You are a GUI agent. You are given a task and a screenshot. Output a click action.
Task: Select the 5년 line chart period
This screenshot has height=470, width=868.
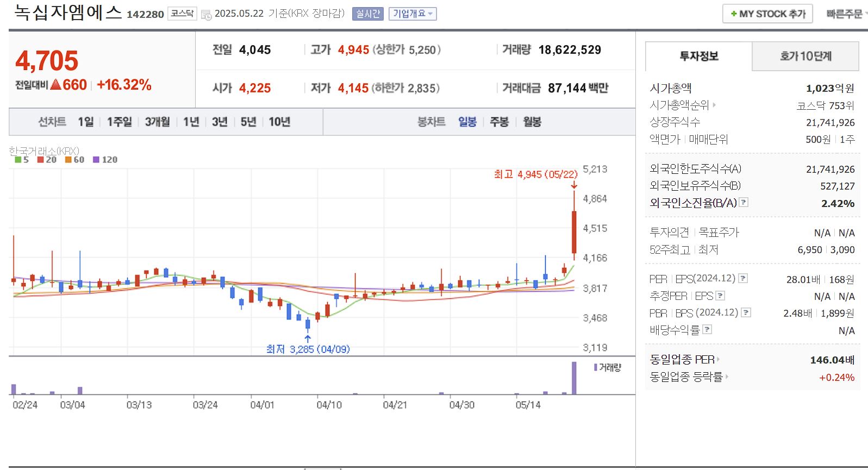click(x=248, y=122)
